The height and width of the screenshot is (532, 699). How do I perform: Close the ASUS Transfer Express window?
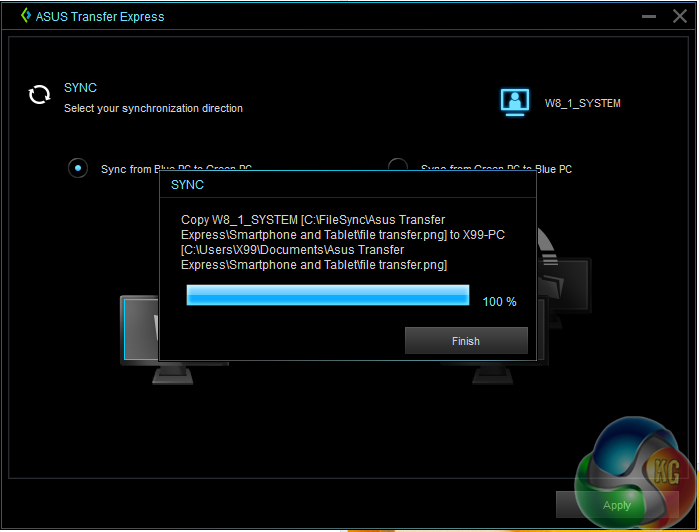point(680,16)
